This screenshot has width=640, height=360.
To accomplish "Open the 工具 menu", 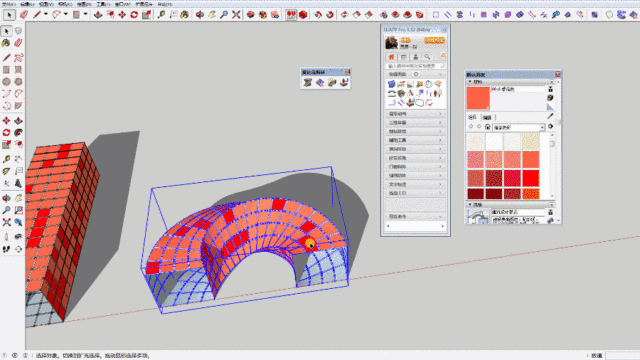I will [x=102, y=4].
